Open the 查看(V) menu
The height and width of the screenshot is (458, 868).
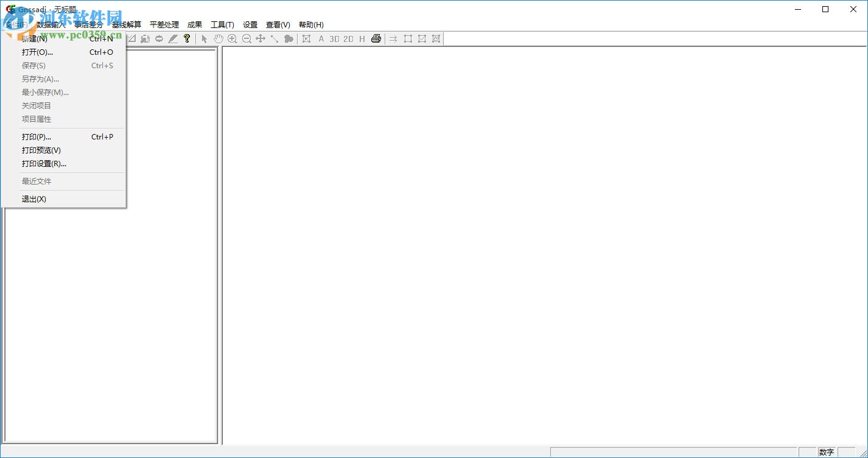(278, 25)
